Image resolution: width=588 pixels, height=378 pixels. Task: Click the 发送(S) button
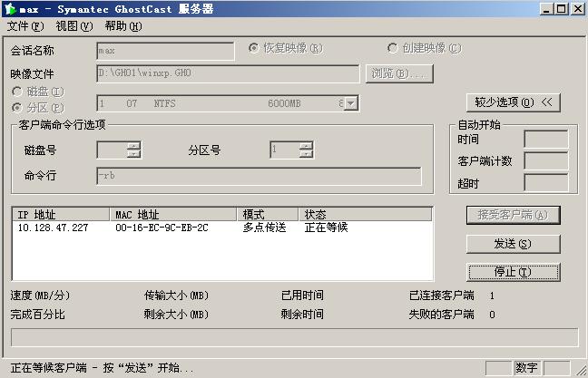[x=514, y=244]
